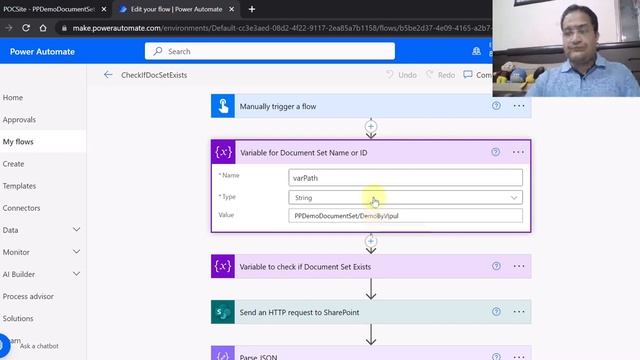
Task: Click the Undo button
Action: (402, 75)
